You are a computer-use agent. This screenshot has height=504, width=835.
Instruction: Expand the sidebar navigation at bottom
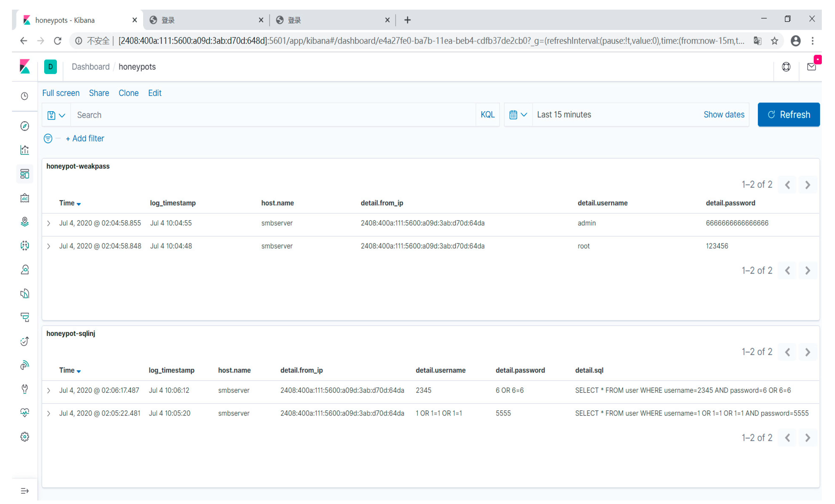pos(24,490)
